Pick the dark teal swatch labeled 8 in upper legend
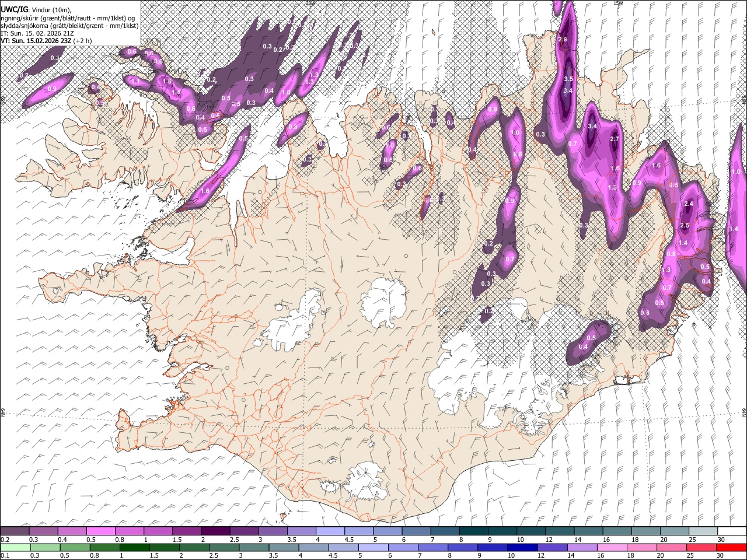This screenshot has height=560, width=747. point(473,531)
